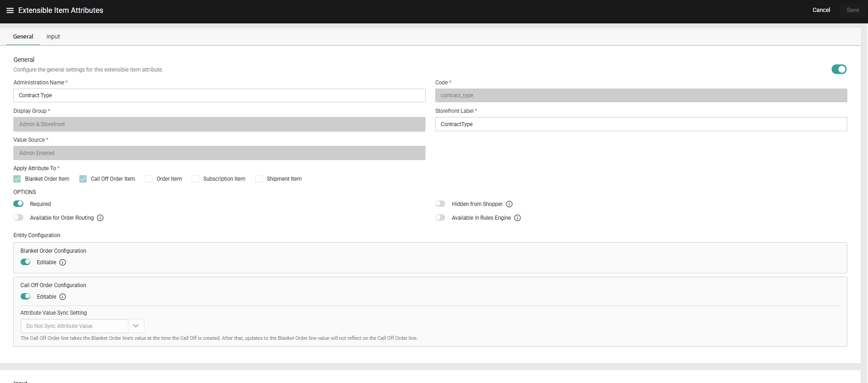Expand Attribute Value Sync Setting dropdown arrow
The image size is (868, 383).
pyautogui.click(x=136, y=326)
